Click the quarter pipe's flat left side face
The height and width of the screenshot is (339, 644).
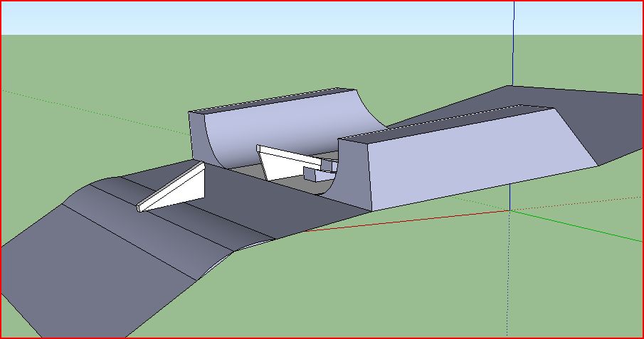[200, 139]
